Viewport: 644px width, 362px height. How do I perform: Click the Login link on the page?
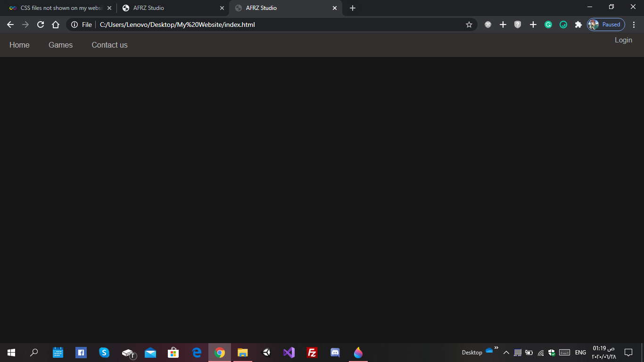pos(623,40)
